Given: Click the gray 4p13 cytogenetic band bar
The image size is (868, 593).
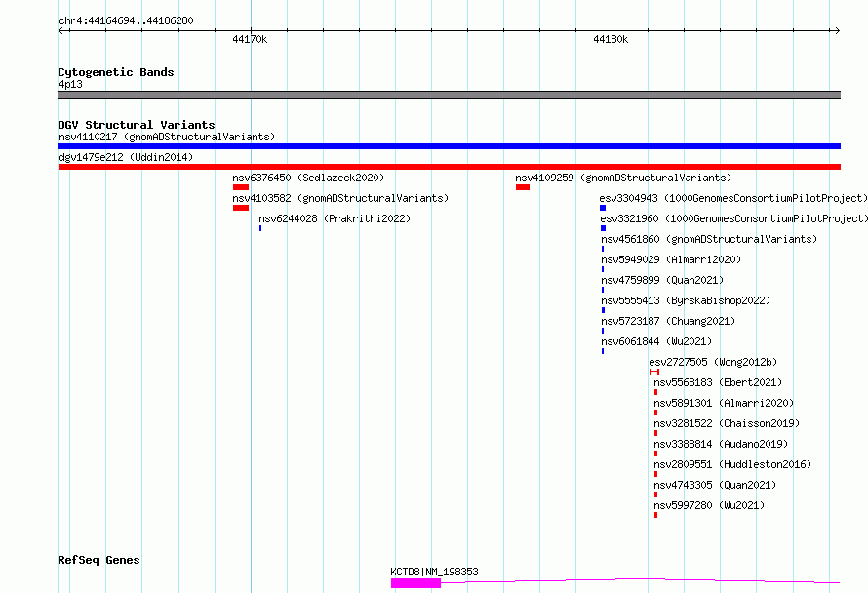Looking at the screenshot, I should 449,95.
